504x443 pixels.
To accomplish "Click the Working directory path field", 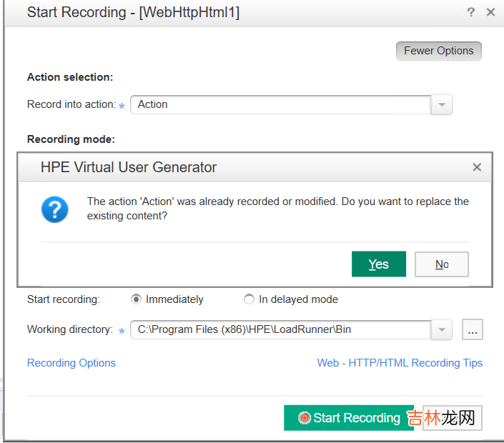I will [280, 329].
